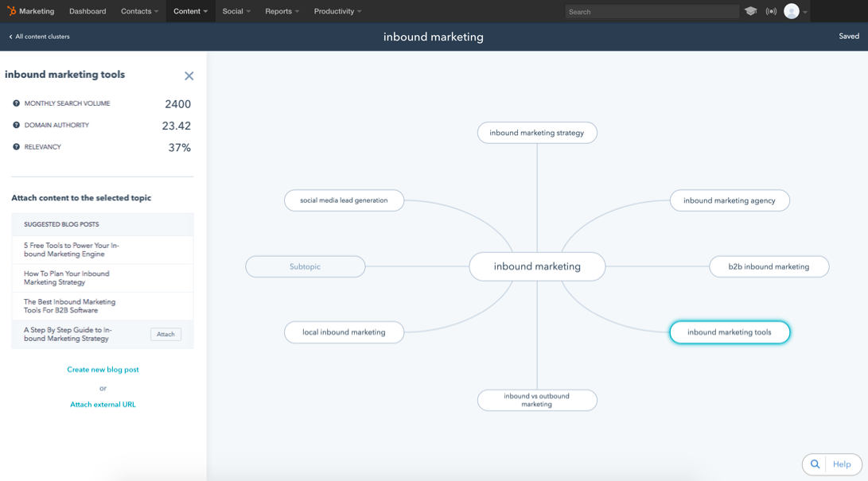Click the HubSpot sprocket logo icon
Screen dimensions: 868x481
tap(11, 11)
